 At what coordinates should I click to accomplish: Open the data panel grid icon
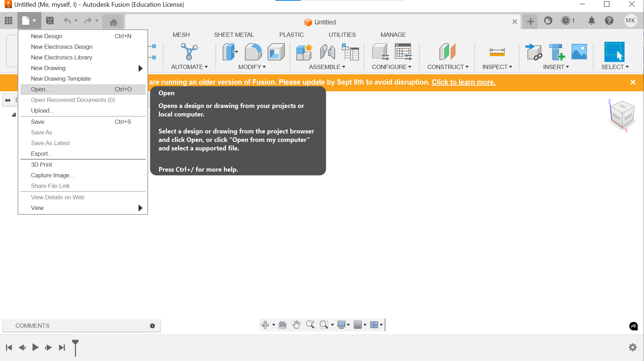(x=8, y=21)
